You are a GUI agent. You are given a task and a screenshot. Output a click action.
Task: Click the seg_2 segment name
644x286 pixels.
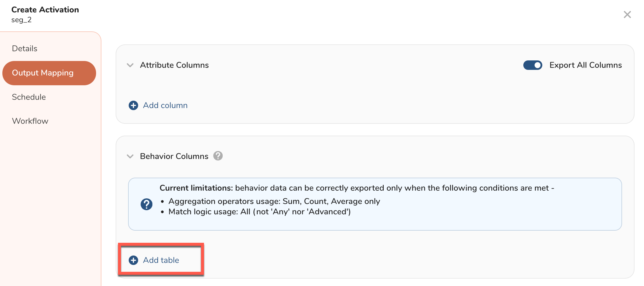21,20
